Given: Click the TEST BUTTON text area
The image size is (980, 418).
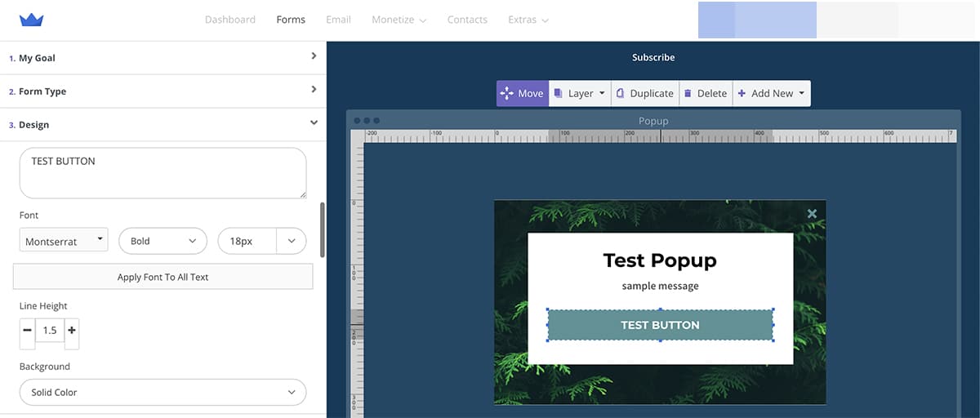Looking at the screenshot, I should click(163, 173).
